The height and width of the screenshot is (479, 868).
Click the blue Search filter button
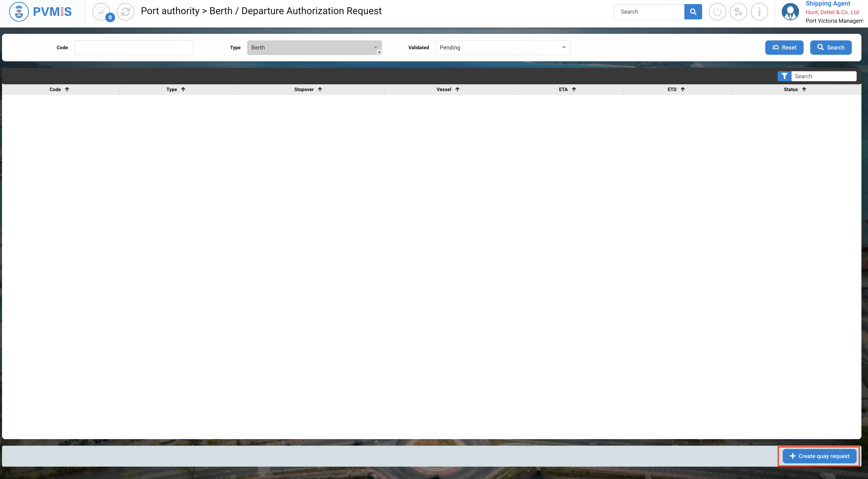[831, 47]
